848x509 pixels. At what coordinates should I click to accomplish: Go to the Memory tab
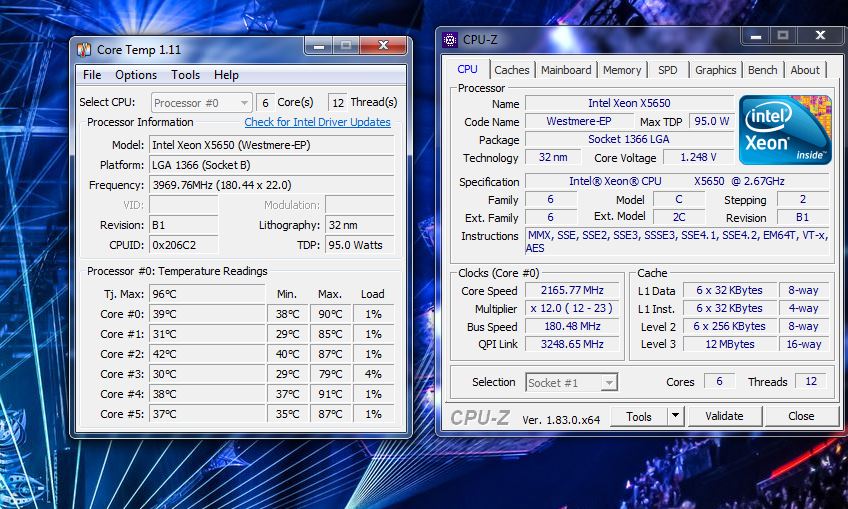[622, 70]
